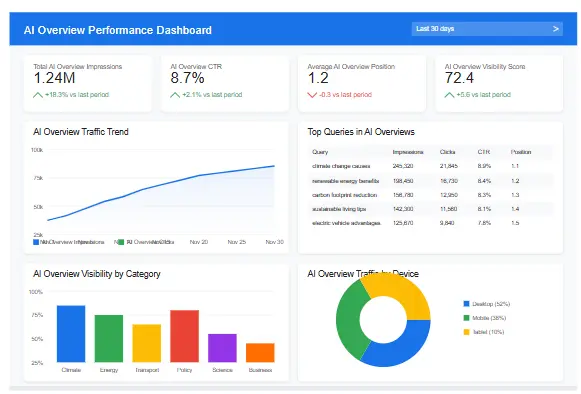The height and width of the screenshot is (394, 581).
Task: Click the chevron arrow in the date selector
Action: coord(555,29)
